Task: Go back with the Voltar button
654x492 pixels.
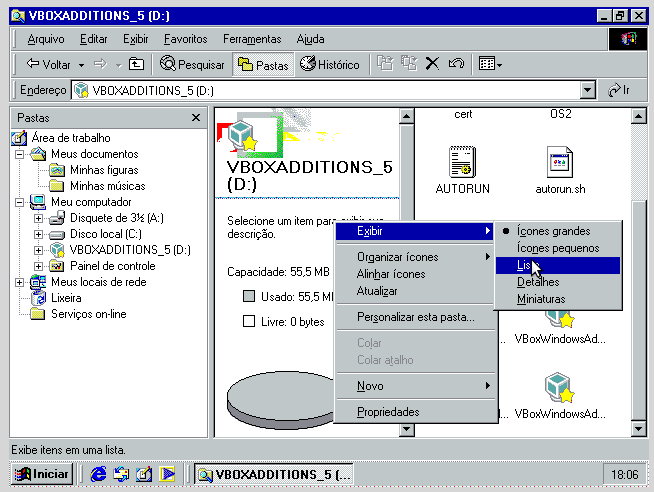Action: (x=48, y=65)
